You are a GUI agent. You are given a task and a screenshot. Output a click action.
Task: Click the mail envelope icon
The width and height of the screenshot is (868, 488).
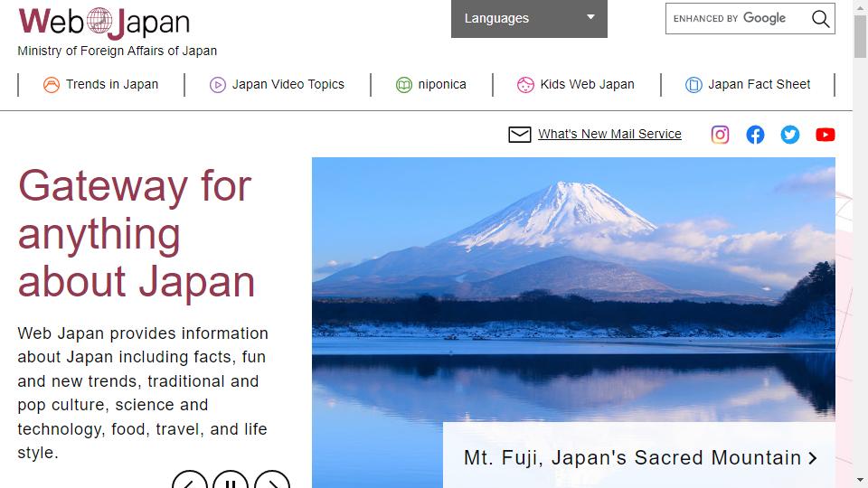(x=519, y=135)
